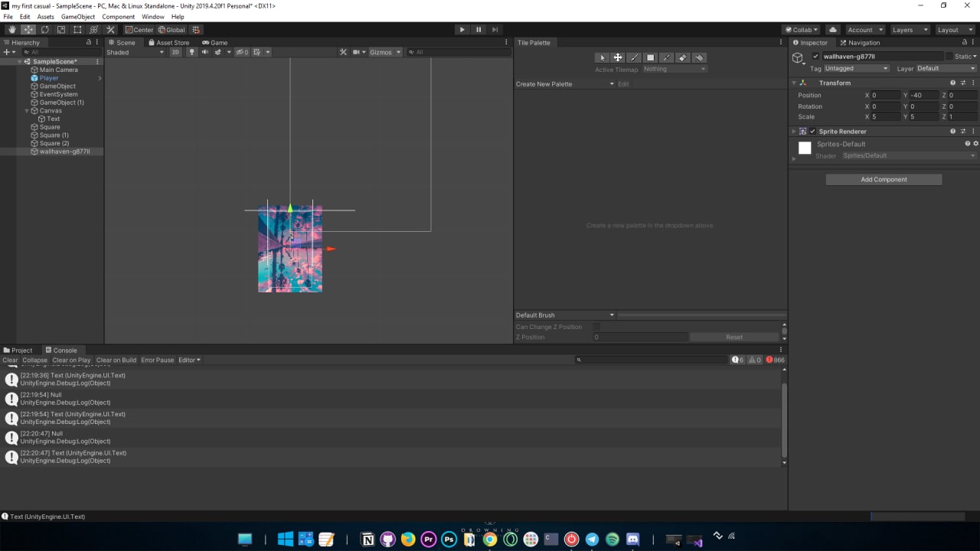Toggle the console error count filter

(776, 360)
